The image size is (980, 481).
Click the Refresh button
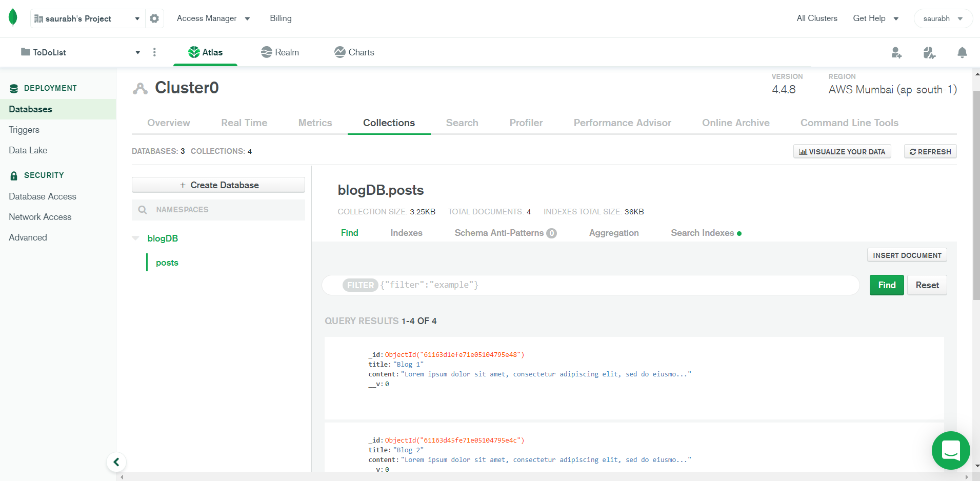click(x=930, y=152)
